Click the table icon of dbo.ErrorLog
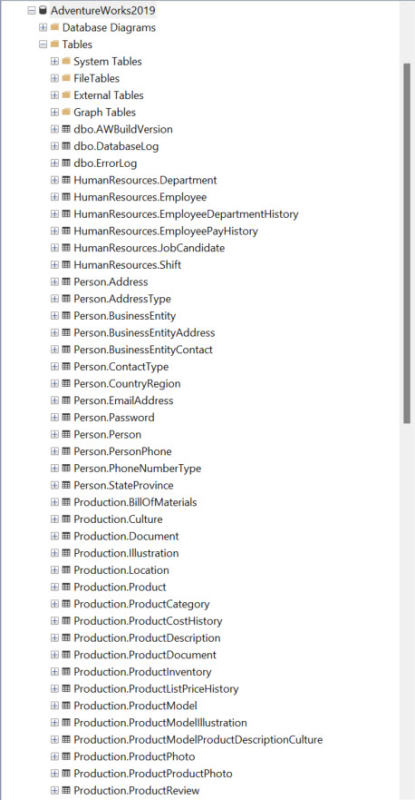415x800 pixels. pos(66,163)
